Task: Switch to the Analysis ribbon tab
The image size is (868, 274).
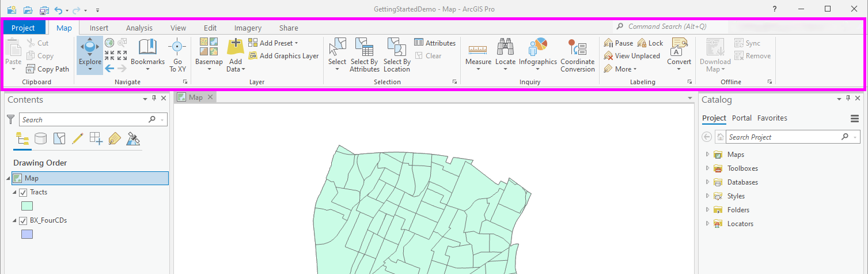Action: [x=139, y=28]
